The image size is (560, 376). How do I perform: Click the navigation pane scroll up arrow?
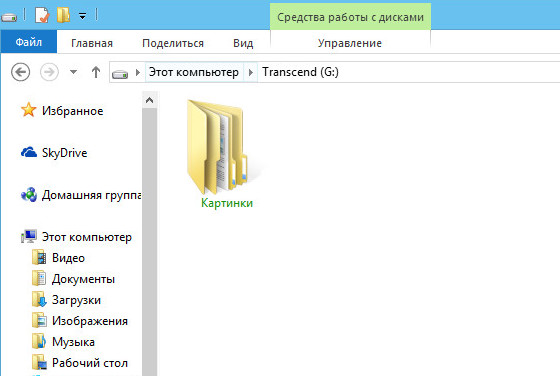click(149, 100)
